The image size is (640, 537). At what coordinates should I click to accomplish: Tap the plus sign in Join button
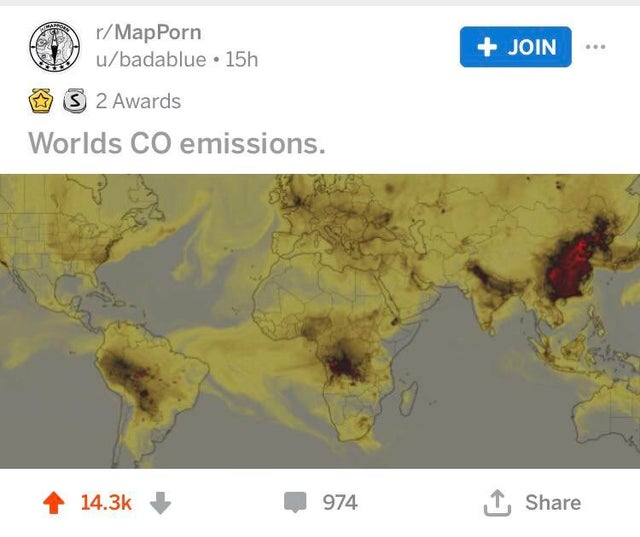coord(487,47)
